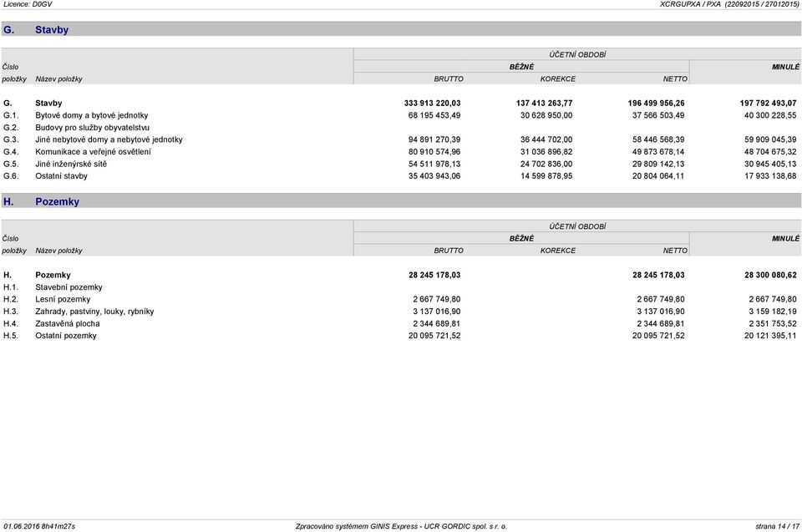The image size is (802, 532).
Task: Click row label 'Budovy pro služby obyvatelstvu'
Action: (x=92, y=128)
